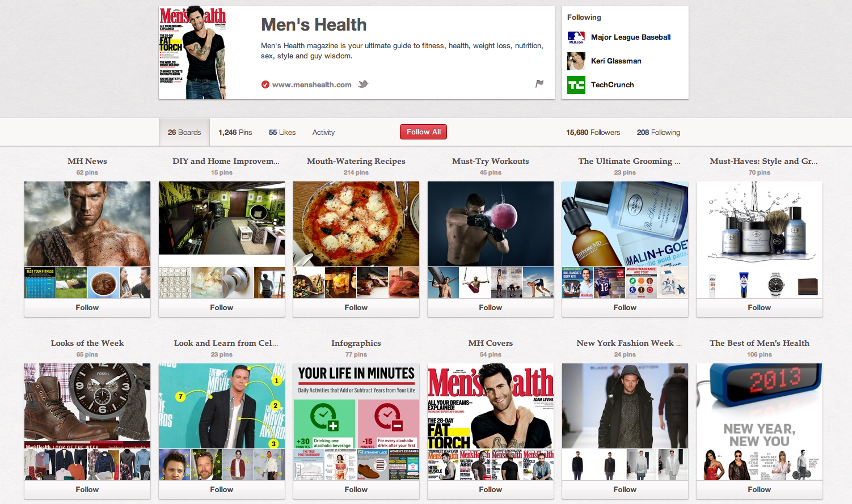The height and width of the screenshot is (504, 852).
Task: Click the DIY board green room cover image
Action: 222,218
